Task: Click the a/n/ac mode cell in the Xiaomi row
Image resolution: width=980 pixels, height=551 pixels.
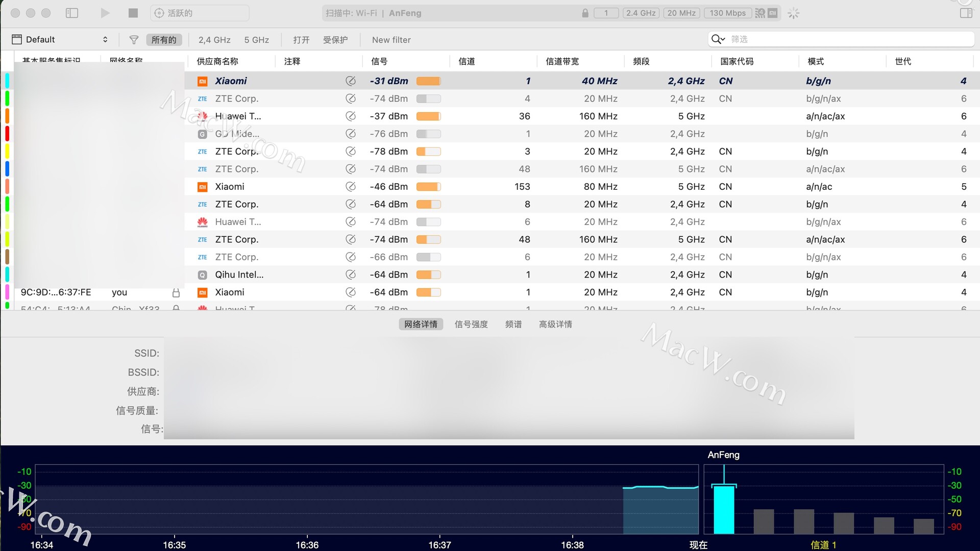Action: click(x=819, y=187)
